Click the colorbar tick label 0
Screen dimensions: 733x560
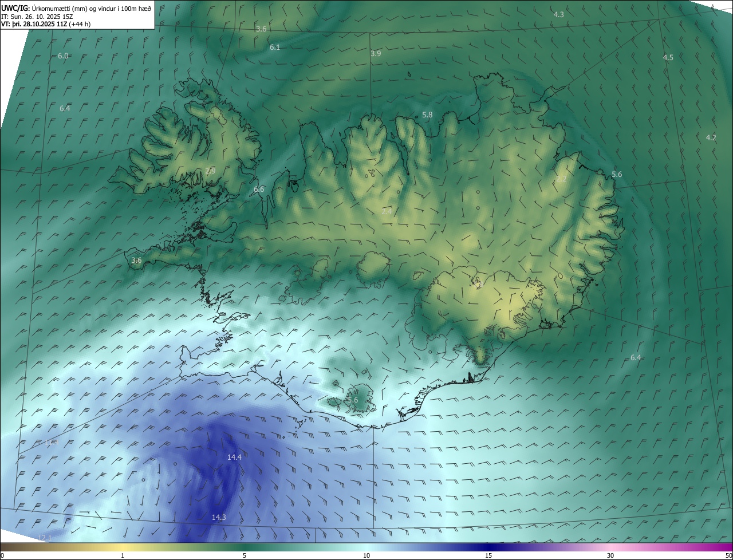pos(2,556)
